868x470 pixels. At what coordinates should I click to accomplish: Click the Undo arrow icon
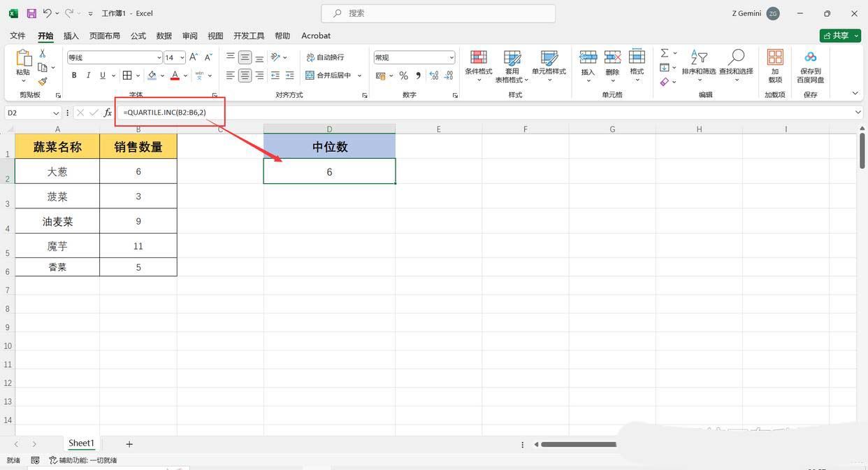pos(48,13)
